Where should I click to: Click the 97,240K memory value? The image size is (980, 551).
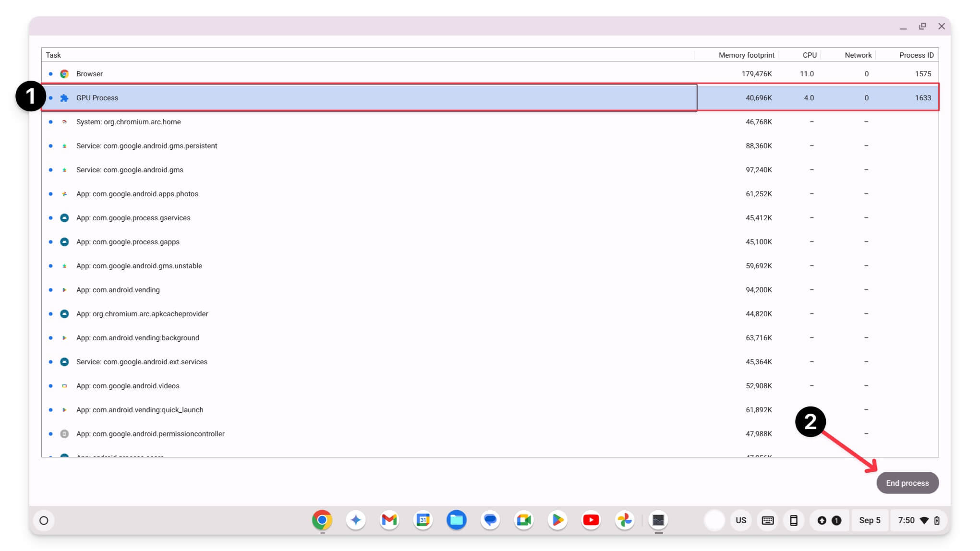[759, 170]
